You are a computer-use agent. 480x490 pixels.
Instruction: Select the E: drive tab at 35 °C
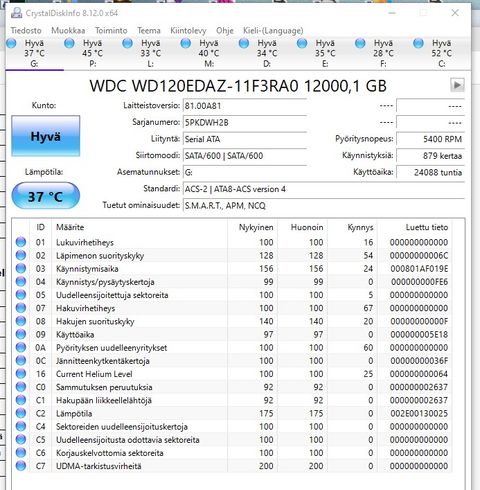tap(316, 53)
